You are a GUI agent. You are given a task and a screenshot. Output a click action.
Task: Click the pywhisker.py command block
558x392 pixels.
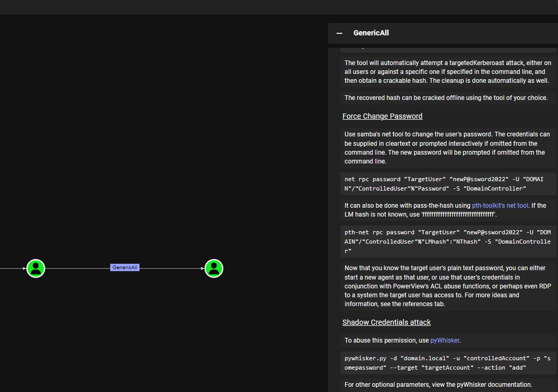[448, 363]
